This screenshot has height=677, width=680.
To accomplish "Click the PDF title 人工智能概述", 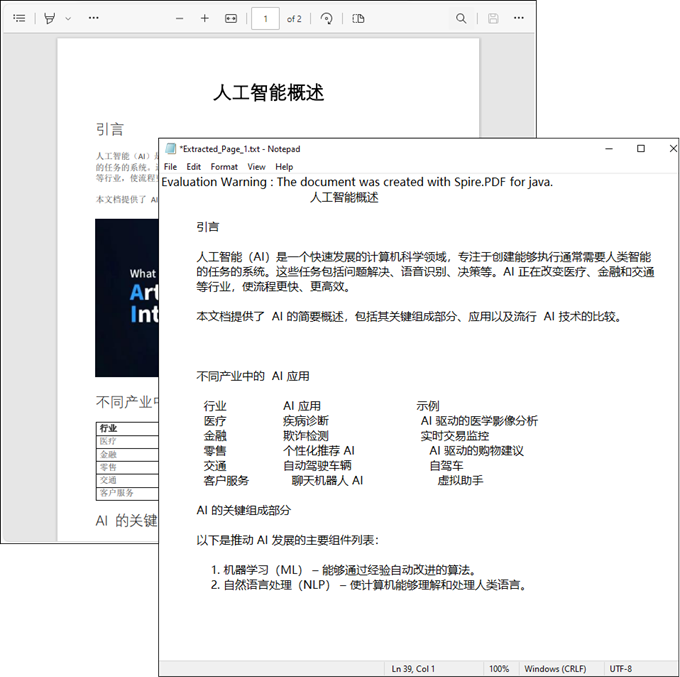I will coord(268,93).
